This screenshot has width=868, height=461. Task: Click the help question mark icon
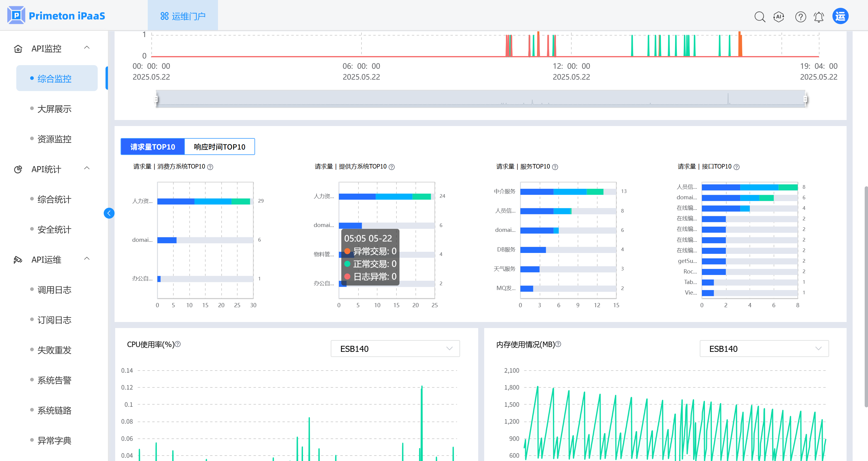pyautogui.click(x=800, y=17)
